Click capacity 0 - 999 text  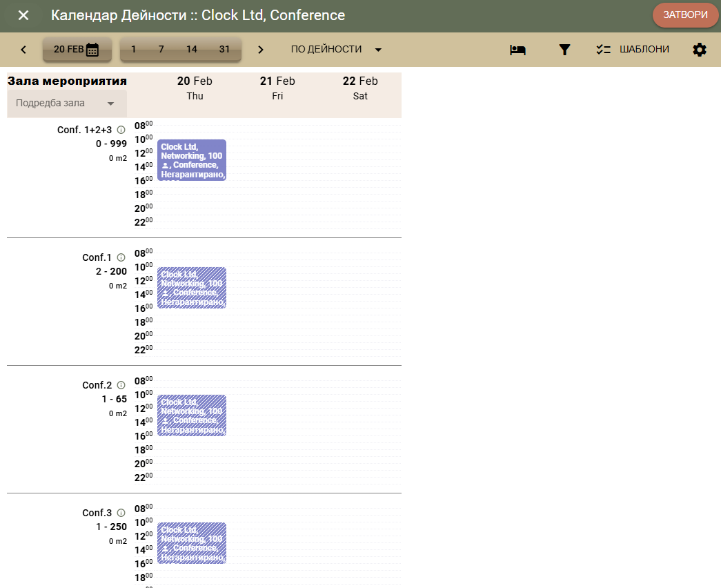[x=111, y=144]
